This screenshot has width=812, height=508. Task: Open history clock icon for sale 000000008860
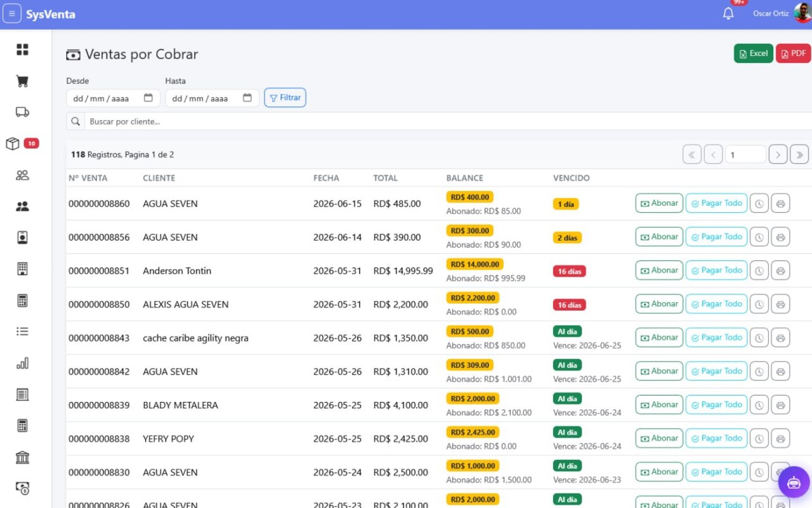tap(759, 203)
